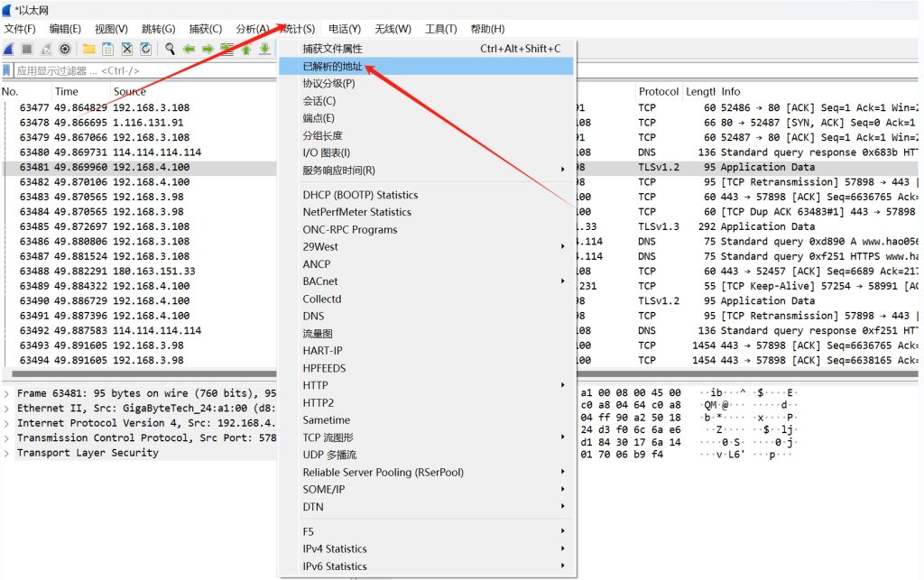Expand the HTTP submenu arrow
This screenshot has height=580, width=924.
coord(563,385)
